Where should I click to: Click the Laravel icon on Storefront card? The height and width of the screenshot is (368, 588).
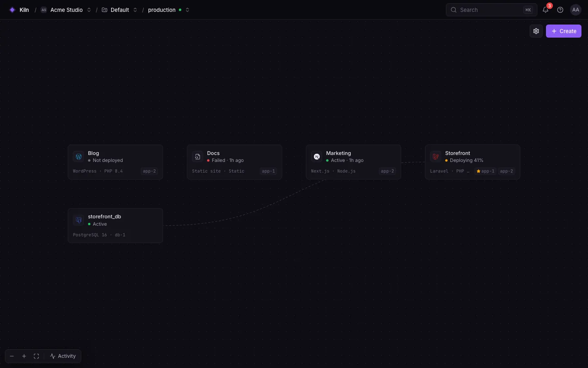436,157
